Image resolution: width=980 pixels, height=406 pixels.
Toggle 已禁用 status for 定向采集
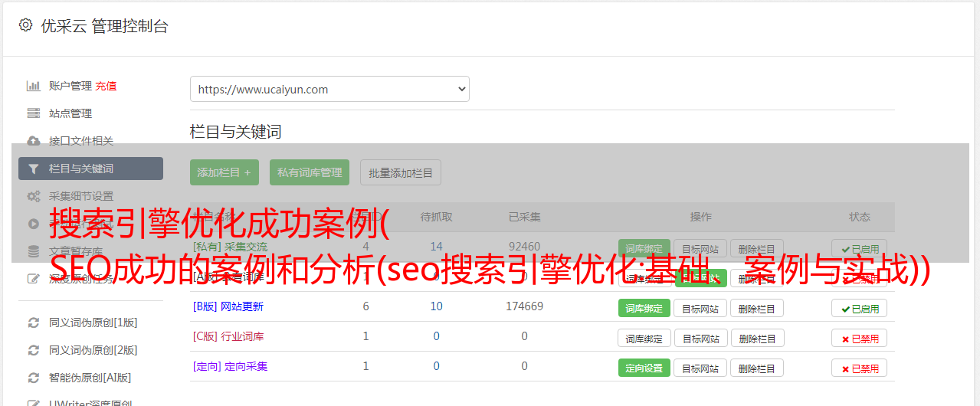[x=860, y=368]
